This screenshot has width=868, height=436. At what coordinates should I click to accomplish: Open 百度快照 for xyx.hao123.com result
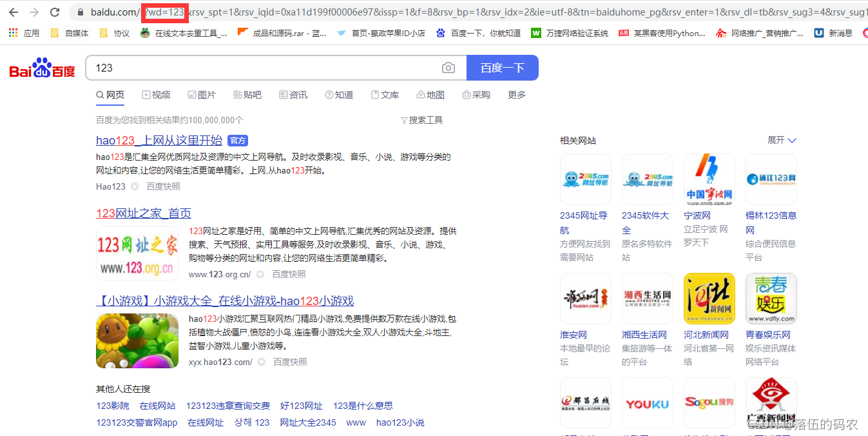coord(290,362)
